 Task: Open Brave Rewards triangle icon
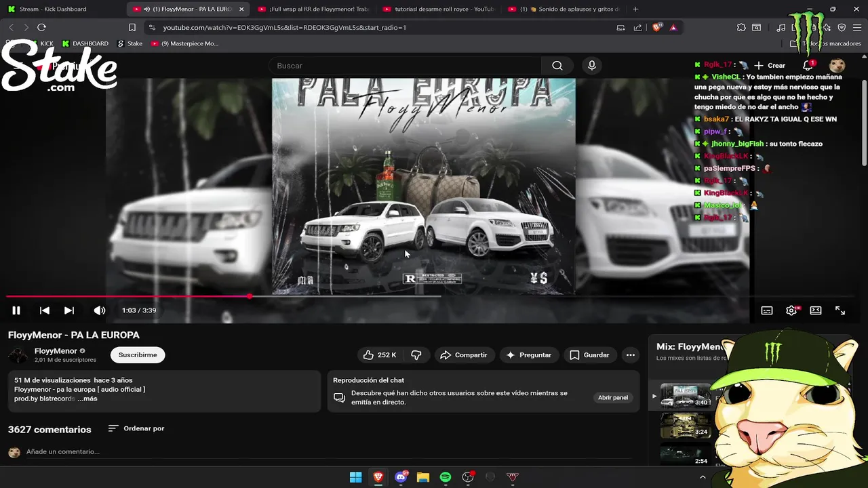[673, 27]
